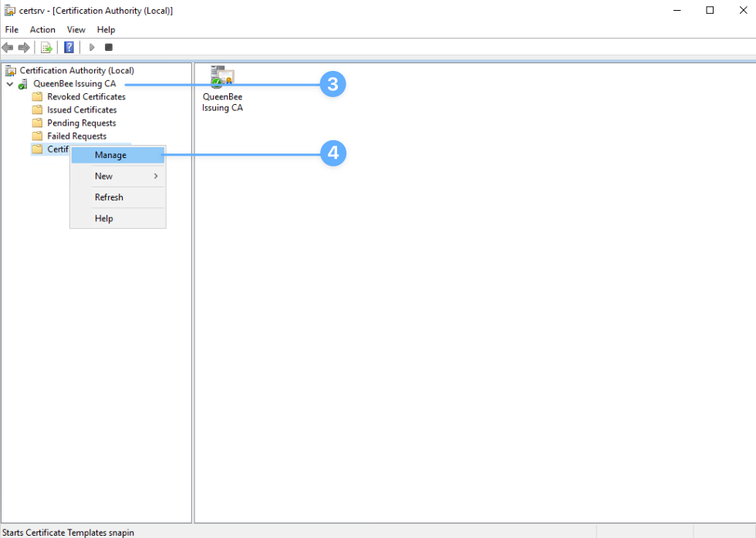Click Refresh in the context menu
Viewport: 756px width, 538px height.
(x=108, y=197)
